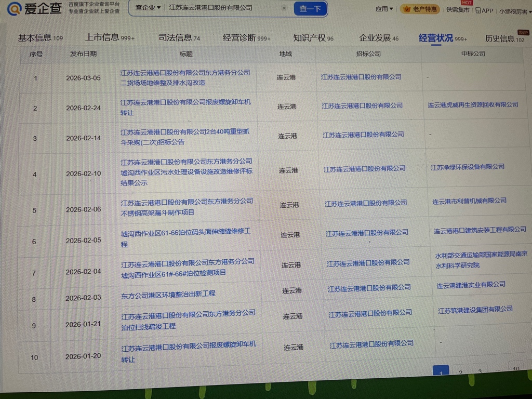Open the APP download link
The width and height of the screenshot is (532, 399).
(x=484, y=10)
